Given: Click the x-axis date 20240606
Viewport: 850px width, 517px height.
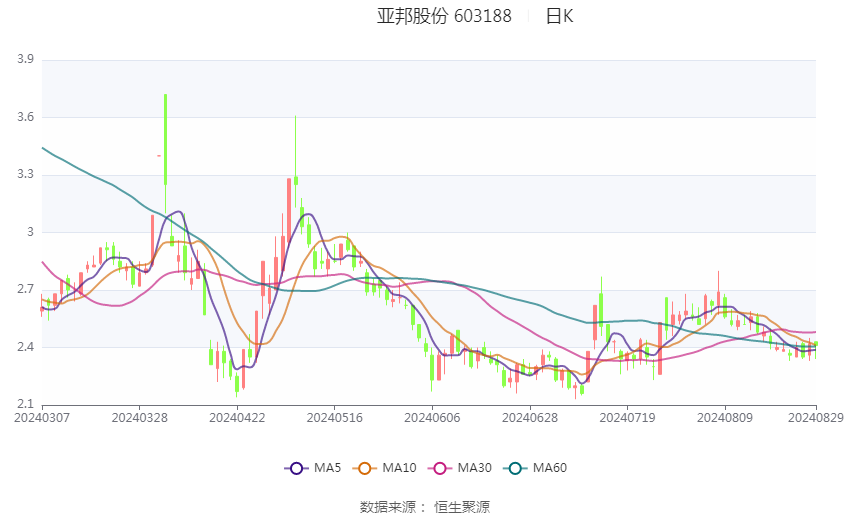Looking at the screenshot, I should point(432,418).
